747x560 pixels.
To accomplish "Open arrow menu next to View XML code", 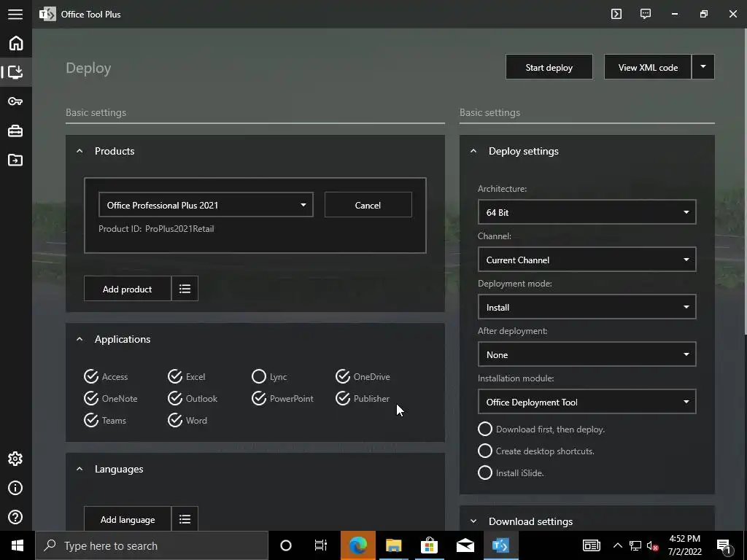I will pos(703,67).
